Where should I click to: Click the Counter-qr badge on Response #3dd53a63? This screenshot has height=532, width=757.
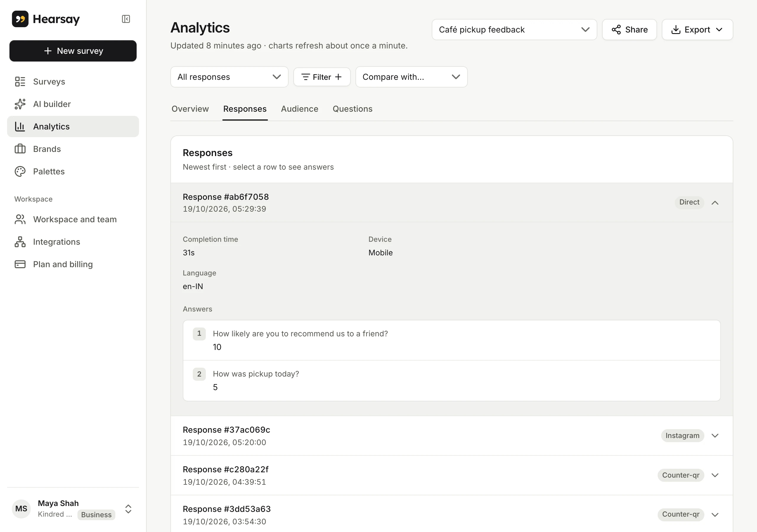[681, 514]
